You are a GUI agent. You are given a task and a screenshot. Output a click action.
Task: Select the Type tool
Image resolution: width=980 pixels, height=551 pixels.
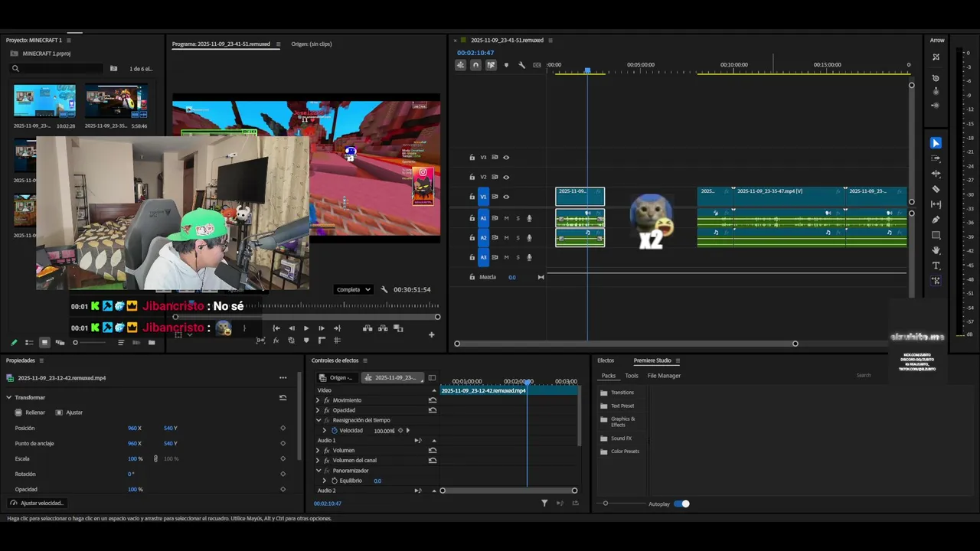coord(936,266)
